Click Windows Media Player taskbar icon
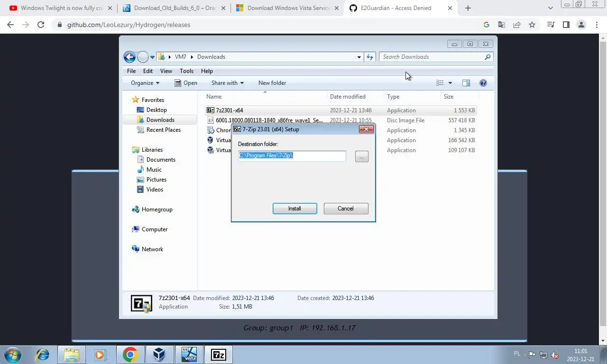The height and width of the screenshot is (364, 607). pos(100,355)
